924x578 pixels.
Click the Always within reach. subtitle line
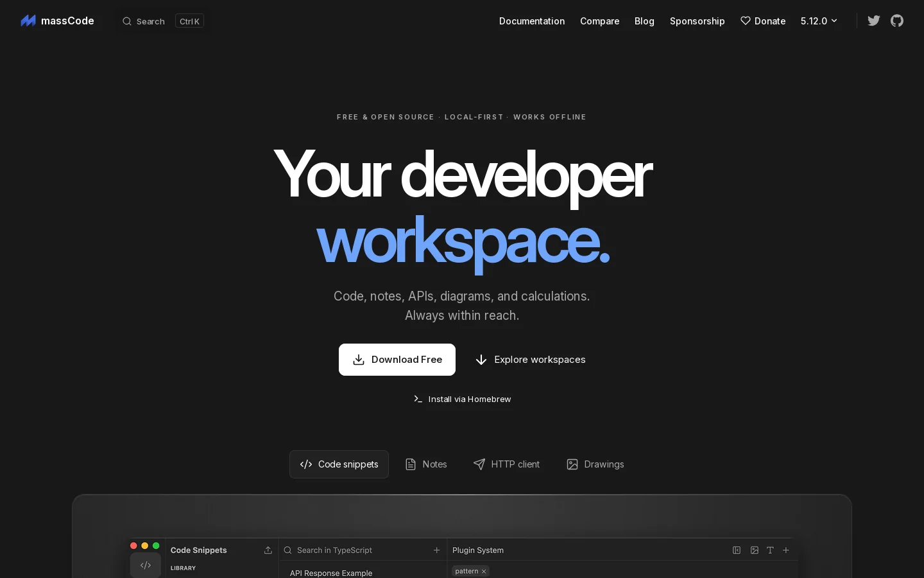(x=462, y=315)
